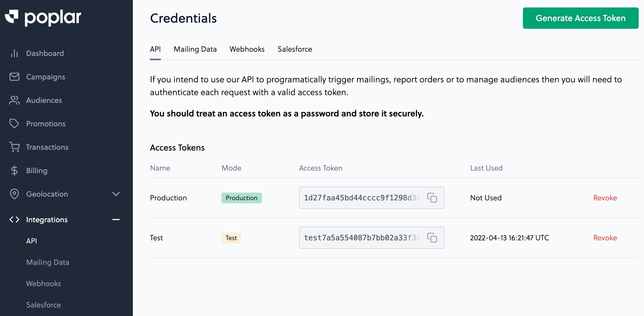Collapse the Integrations section

[116, 220]
